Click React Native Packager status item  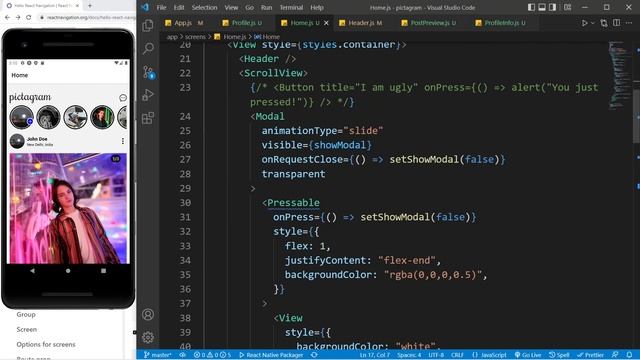tap(271, 355)
